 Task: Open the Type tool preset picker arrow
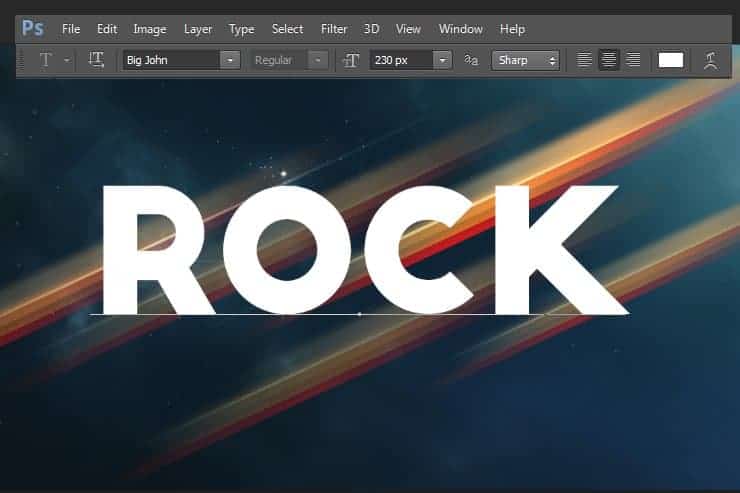coord(67,60)
